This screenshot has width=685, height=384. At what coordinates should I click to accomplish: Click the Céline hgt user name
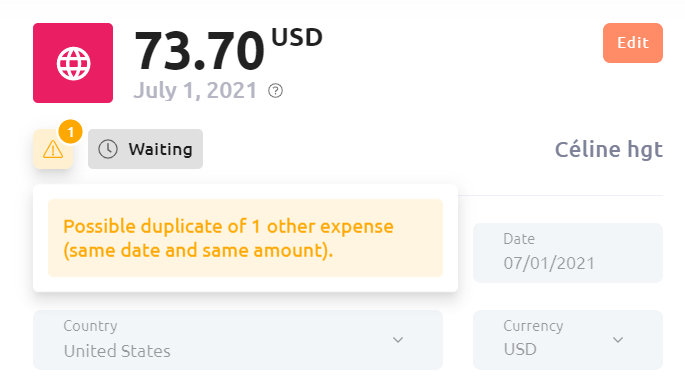(x=609, y=149)
